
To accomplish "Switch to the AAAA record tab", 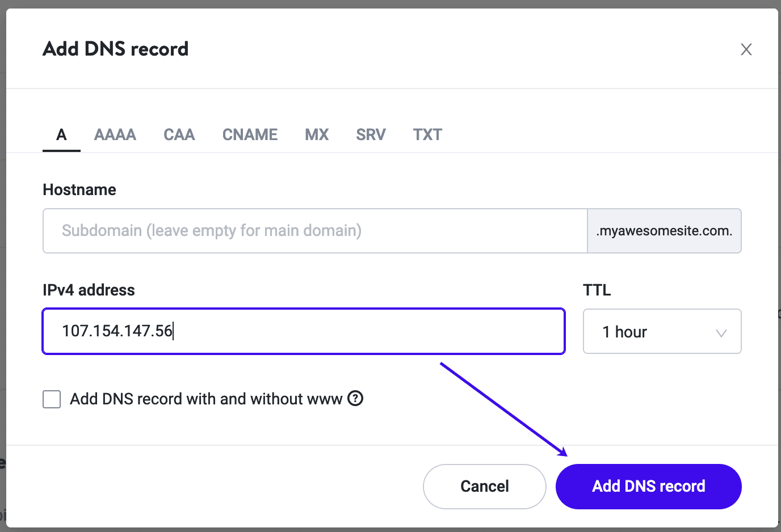I will tap(115, 135).
